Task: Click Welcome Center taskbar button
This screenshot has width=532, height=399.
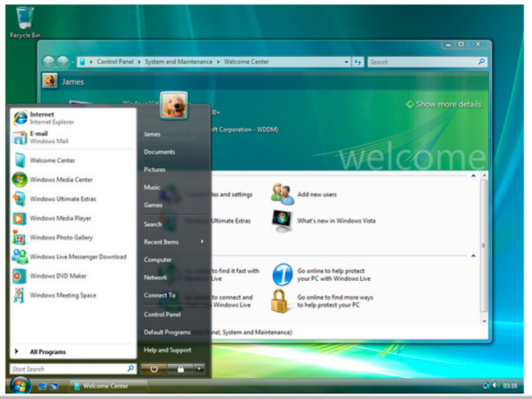Action: pyautogui.click(x=108, y=386)
